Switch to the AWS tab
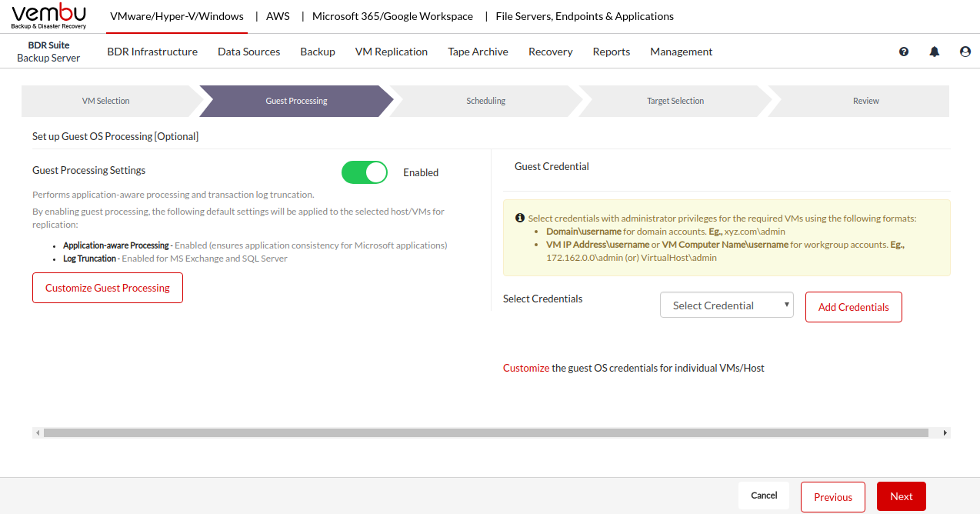Screen dimensions: 980x514 point(278,16)
